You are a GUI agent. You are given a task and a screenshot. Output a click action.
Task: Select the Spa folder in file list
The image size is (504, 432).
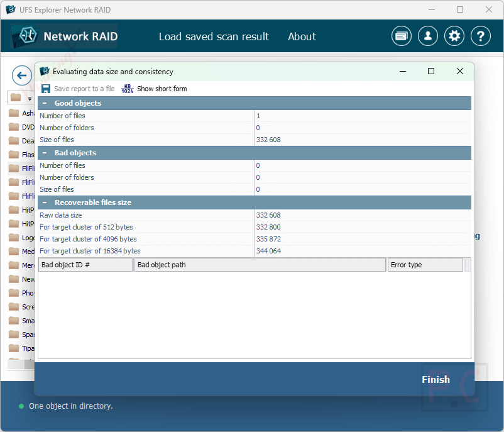tap(21, 335)
